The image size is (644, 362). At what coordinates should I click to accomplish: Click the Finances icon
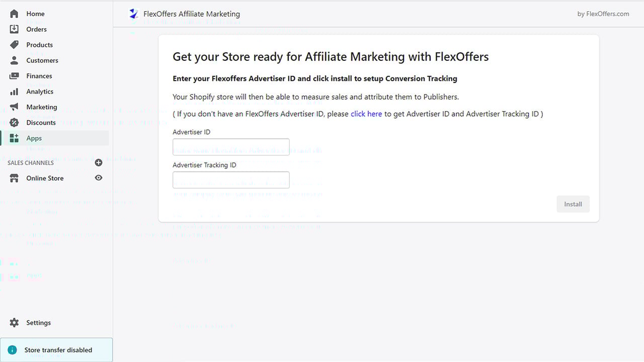(x=14, y=76)
